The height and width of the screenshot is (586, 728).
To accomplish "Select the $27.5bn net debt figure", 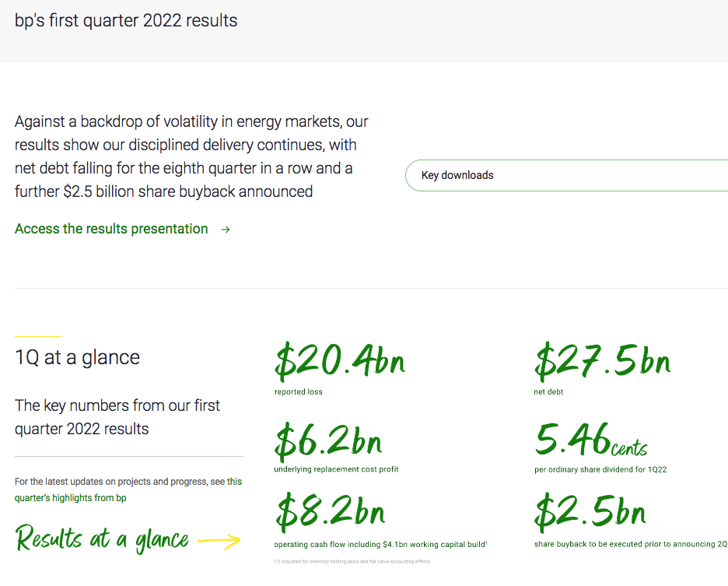I will pyautogui.click(x=603, y=360).
